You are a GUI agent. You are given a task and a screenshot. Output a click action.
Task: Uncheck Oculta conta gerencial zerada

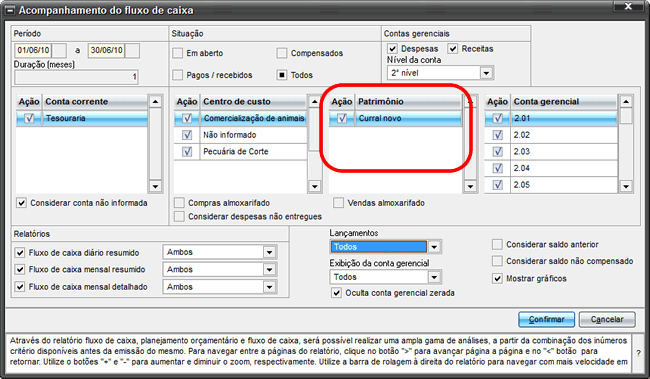(x=336, y=293)
